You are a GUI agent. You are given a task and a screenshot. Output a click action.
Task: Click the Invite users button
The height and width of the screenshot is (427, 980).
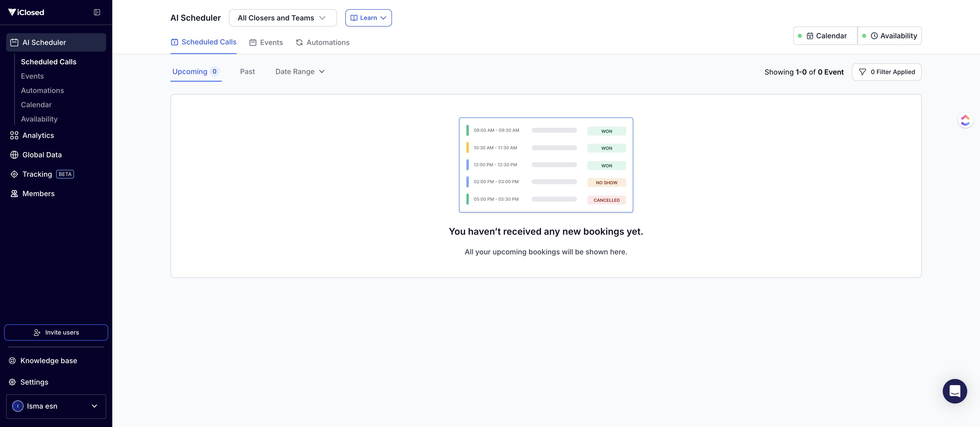(56, 333)
